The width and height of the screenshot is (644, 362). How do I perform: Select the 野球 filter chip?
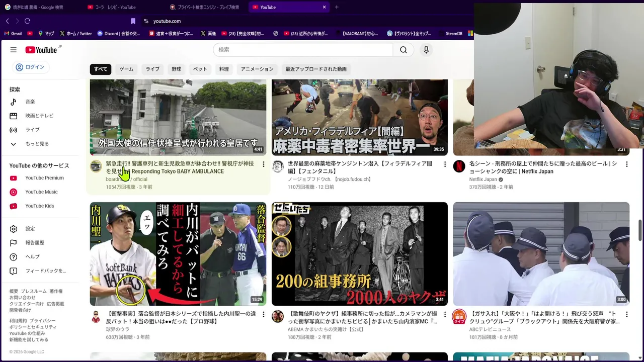point(176,69)
